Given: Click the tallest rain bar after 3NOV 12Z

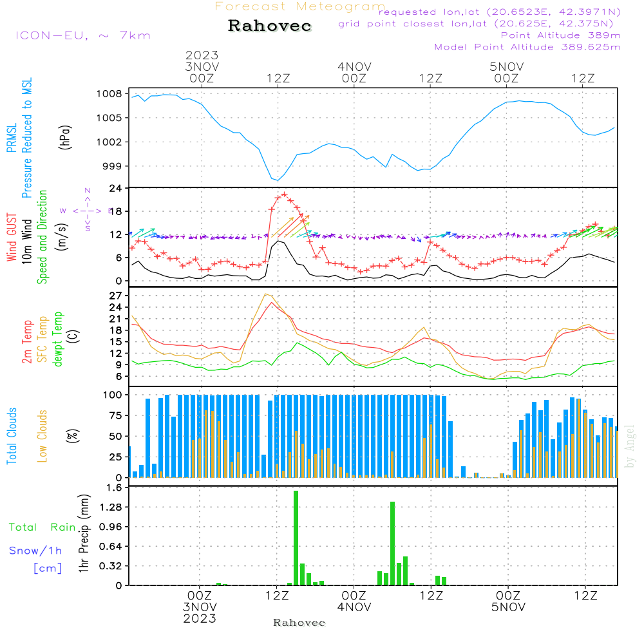Looking at the screenshot, I should click(296, 538).
